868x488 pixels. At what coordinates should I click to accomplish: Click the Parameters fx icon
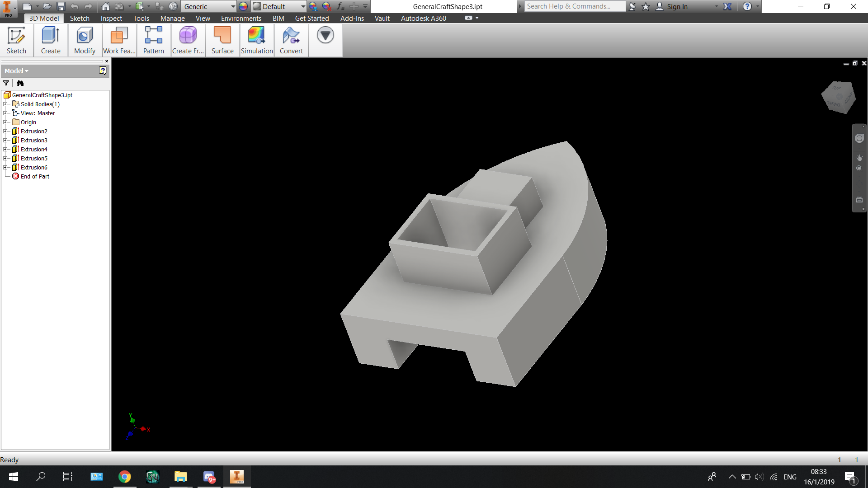[340, 6]
